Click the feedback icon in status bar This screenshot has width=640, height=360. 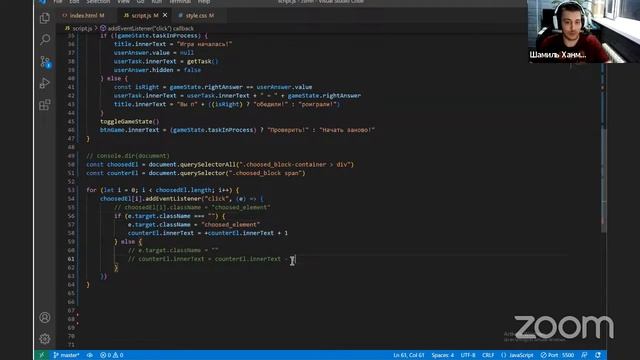[584, 355]
